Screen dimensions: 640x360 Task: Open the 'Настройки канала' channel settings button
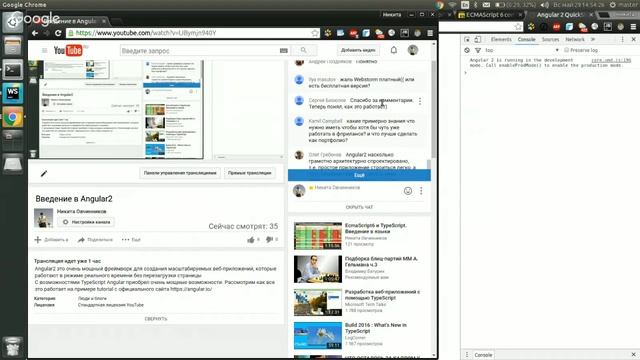pyautogui.click(x=86, y=222)
